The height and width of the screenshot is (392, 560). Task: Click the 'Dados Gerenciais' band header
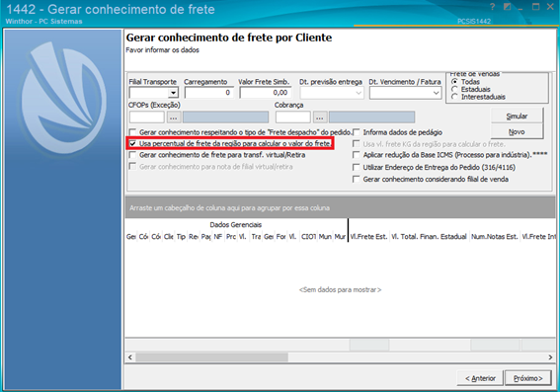pyautogui.click(x=236, y=225)
